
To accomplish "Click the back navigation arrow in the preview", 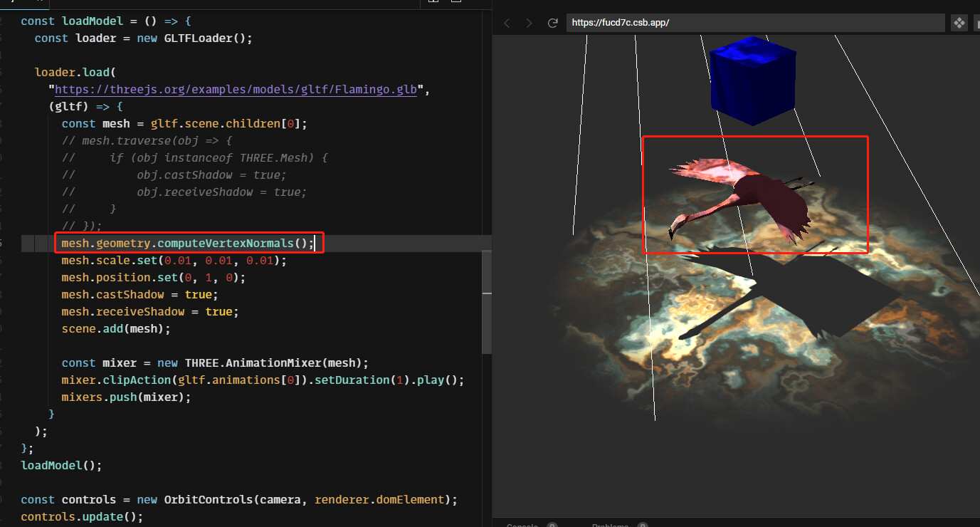I will 507,22.
